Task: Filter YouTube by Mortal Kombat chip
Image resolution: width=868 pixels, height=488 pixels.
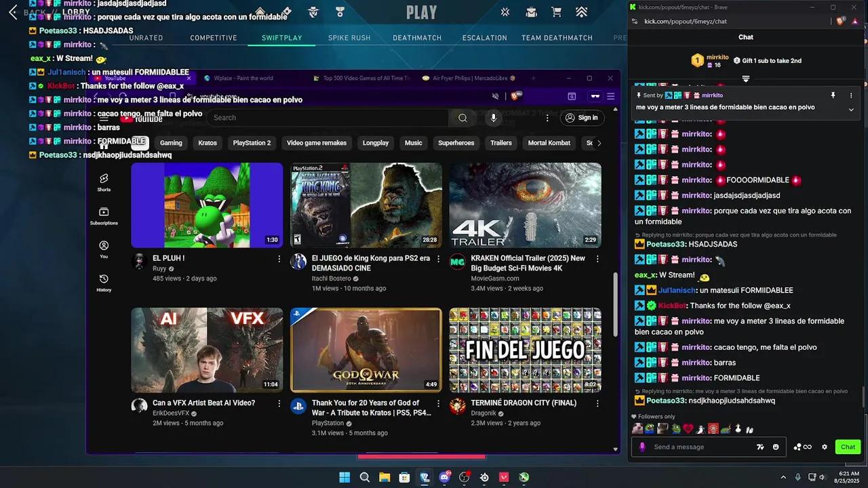Action: (549, 143)
